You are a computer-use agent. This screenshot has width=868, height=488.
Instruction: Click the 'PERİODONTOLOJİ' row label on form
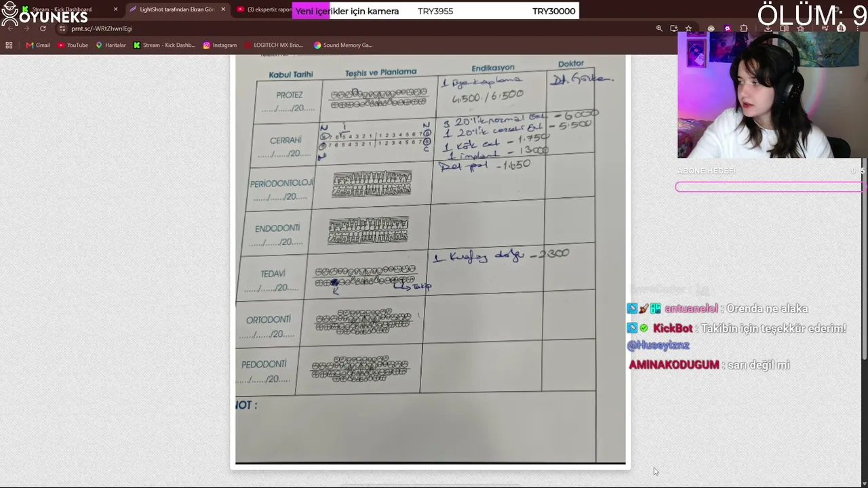tap(281, 184)
